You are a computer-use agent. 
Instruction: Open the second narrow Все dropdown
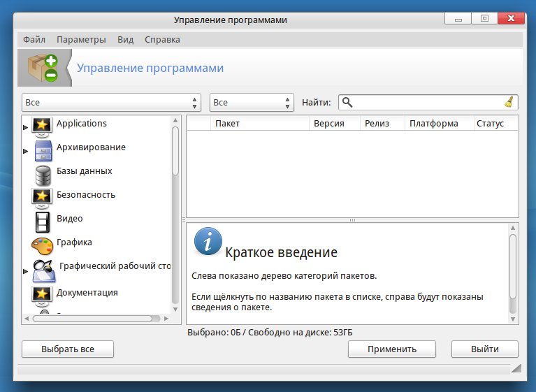pyautogui.click(x=252, y=102)
